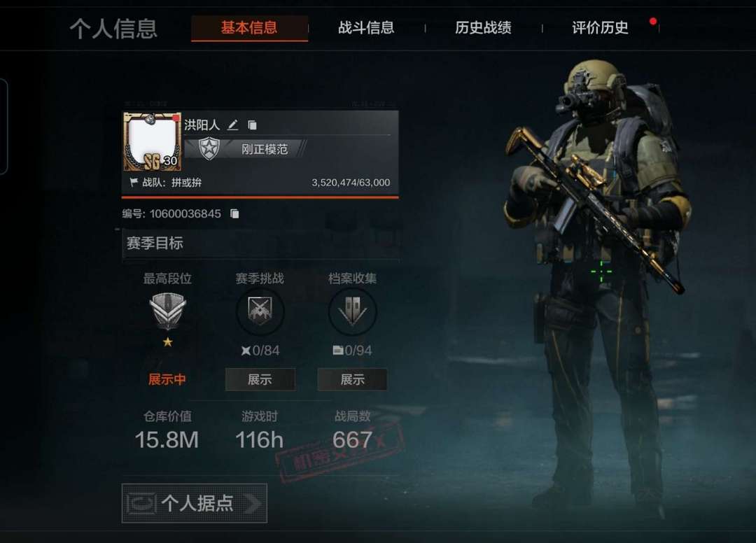Expand 个人据点 via its chevron arrow
Viewport: 756px width, 543px height.
[253, 504]
